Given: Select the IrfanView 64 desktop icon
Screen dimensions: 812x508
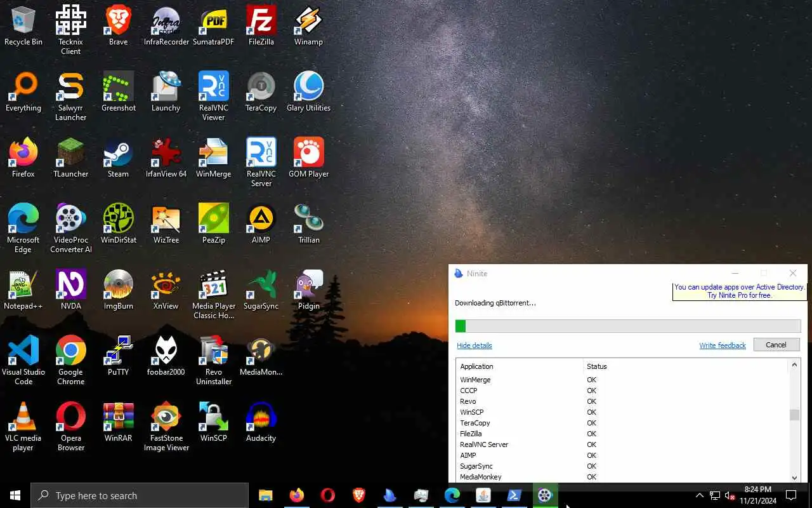Looking at the screenshot, I should pyautogui.click(x=166, y=159).
